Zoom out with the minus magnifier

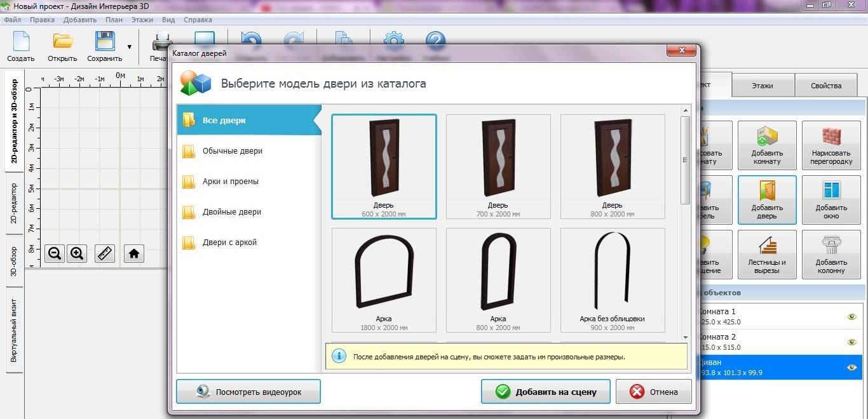pyautogui.click(x=55, y=254)
